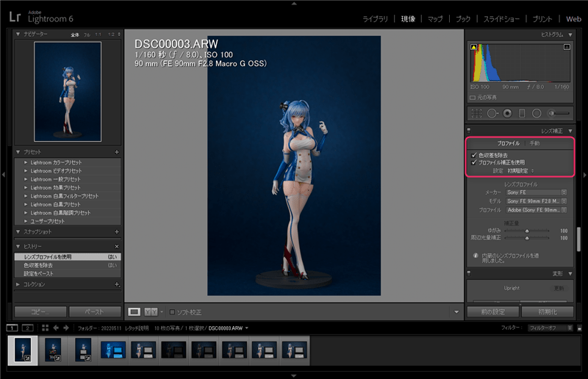Select the spot removal tool

tap(492, 113)
